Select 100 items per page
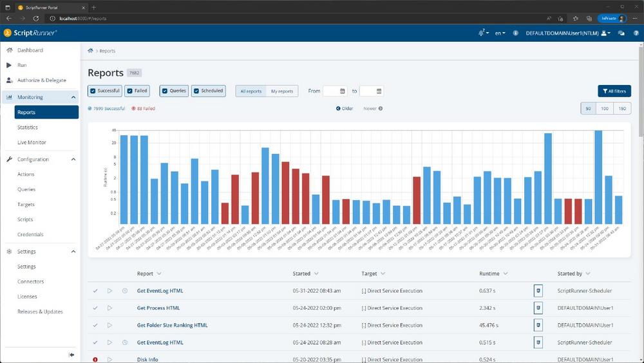The width and height of the screenshot is (644, 363). click(x=605, y=109)
